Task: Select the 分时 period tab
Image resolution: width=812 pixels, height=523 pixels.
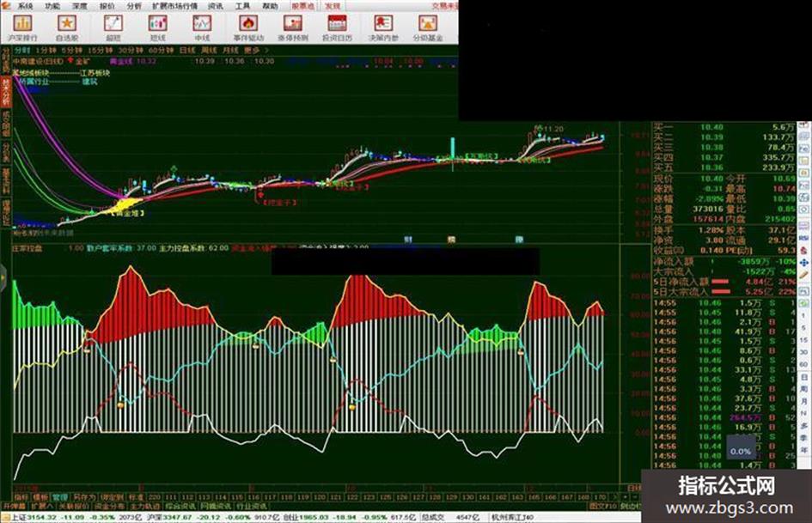Action: [x=22, y=50]
